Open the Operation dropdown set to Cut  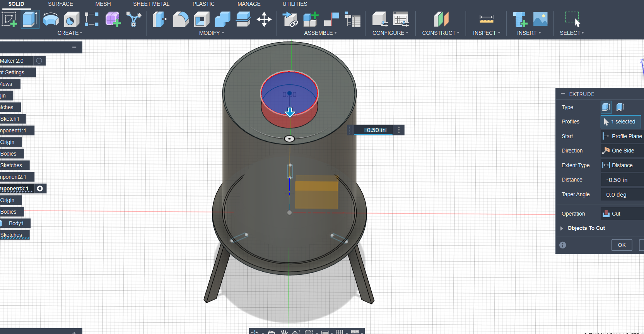click(622, 214)
